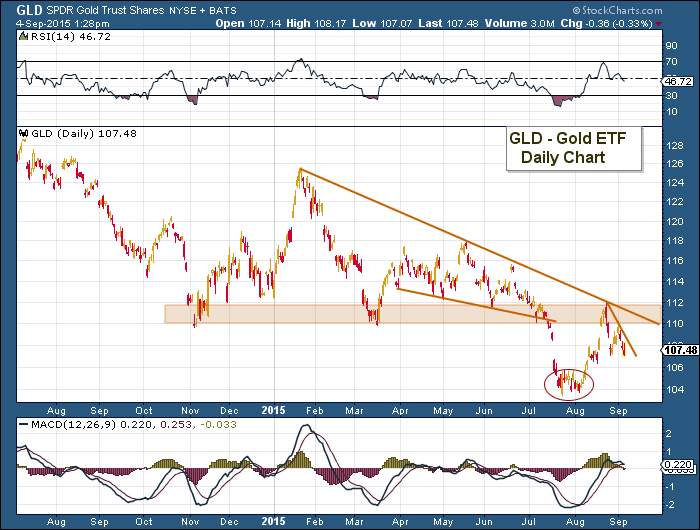Click the GLD - Gold ETF Daily Chart annotation box

tap(574, 148)
